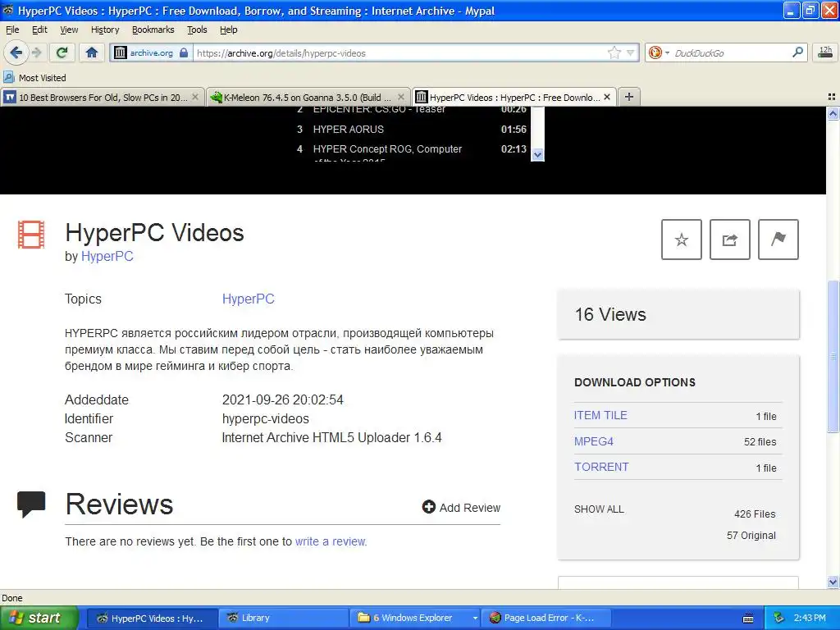Click the list all tabs icon

832,97
